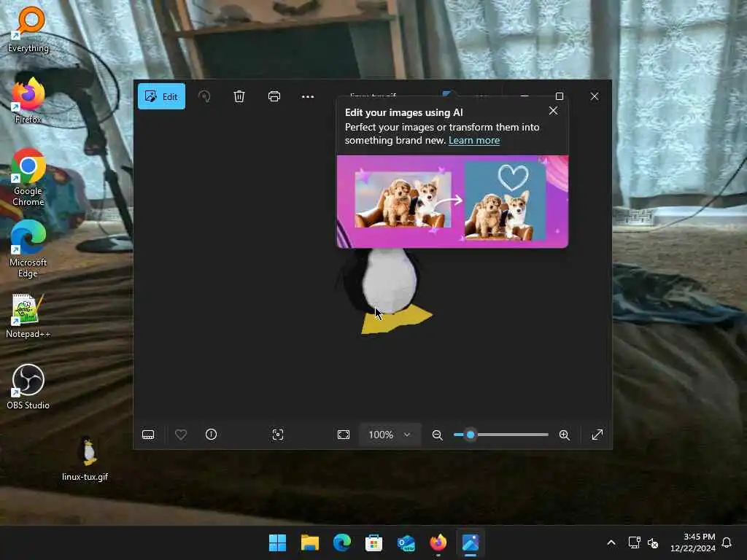Viewport: 747px width, 560px height.
Task: Click the Edit button in Photos
Action: point(161,97)
